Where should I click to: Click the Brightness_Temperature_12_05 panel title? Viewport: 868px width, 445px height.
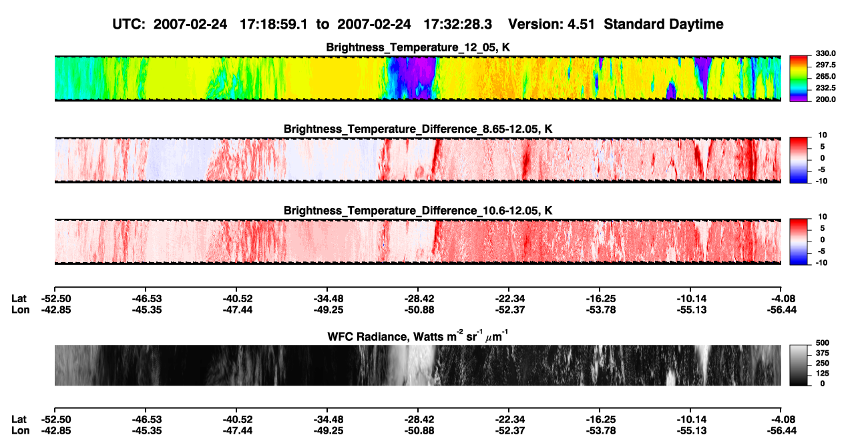click(418, 47)
